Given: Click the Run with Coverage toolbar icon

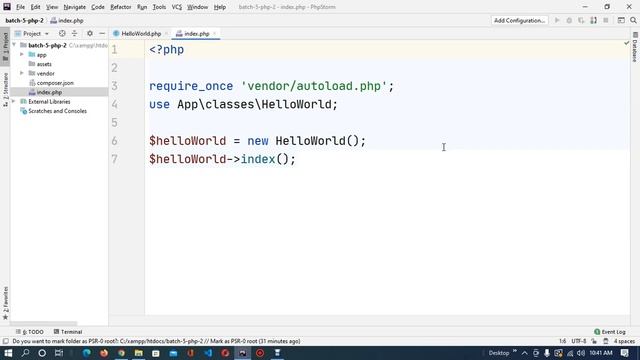Looking at the screenshot, I should click(x=581, y=20).
